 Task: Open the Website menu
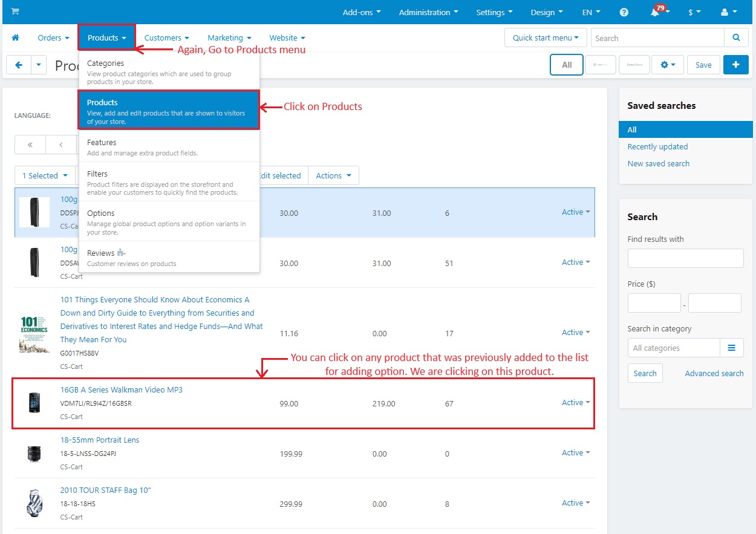click(287, 37)
